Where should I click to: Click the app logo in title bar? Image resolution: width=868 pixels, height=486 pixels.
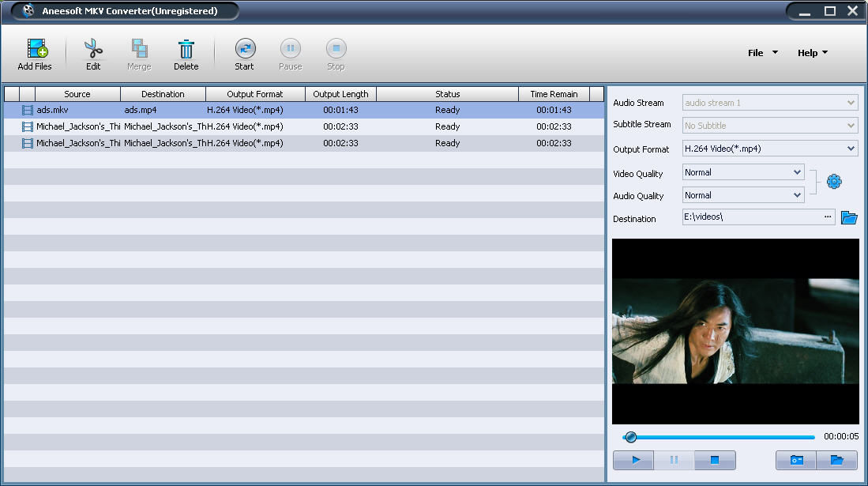pos(28,10)
